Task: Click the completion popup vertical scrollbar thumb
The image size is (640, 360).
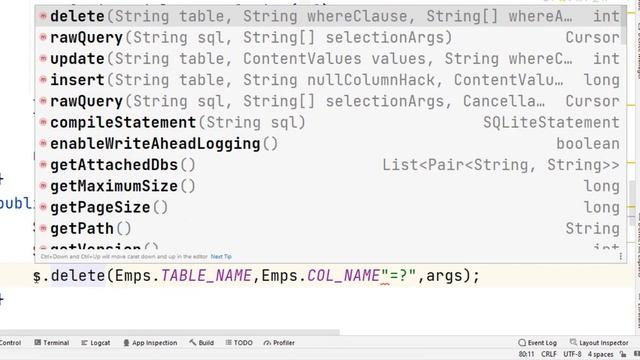Action: click(x=623, y=25)
